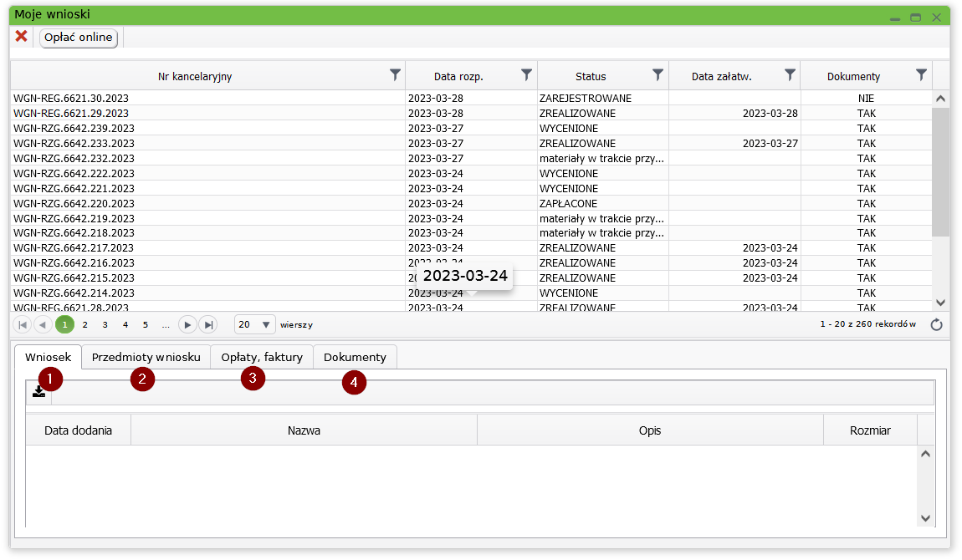This screenshot has height=560, width=962.
Task: Refresh the records list
Action: (x=937, y=324)
